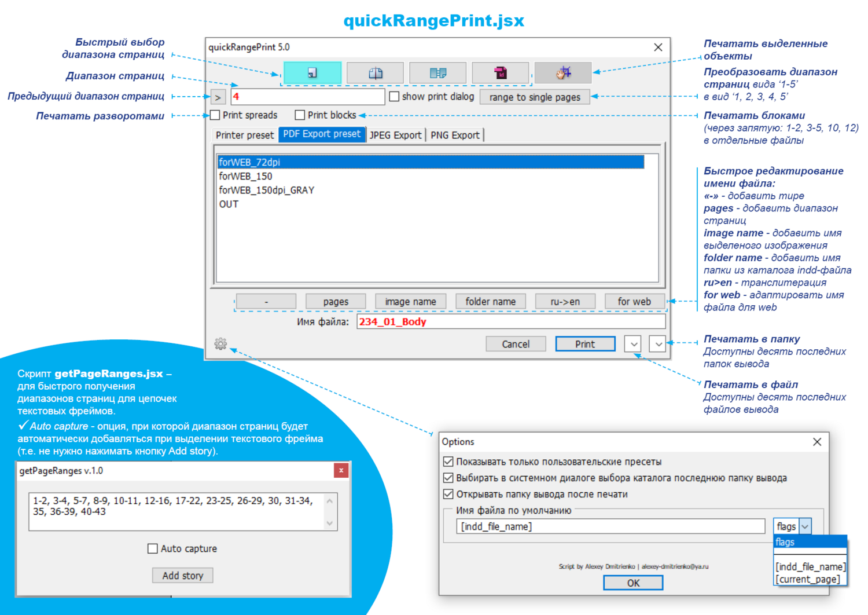Open the JPEG Export tab
Screen dimensions: 868x615
coord(396,135)
